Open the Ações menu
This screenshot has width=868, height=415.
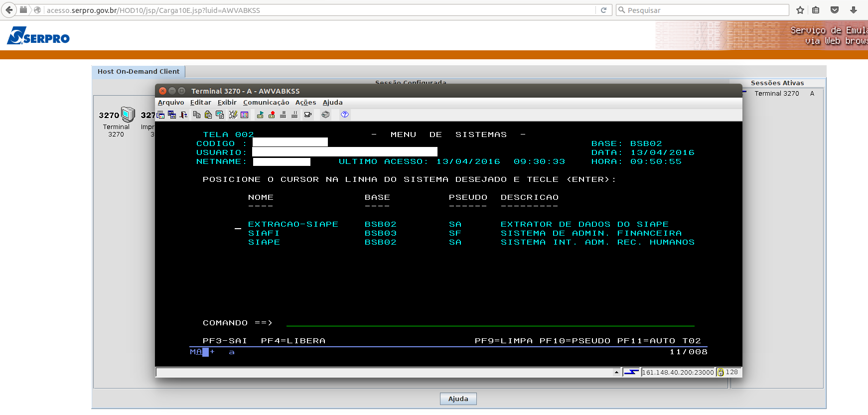click(306, 103)
